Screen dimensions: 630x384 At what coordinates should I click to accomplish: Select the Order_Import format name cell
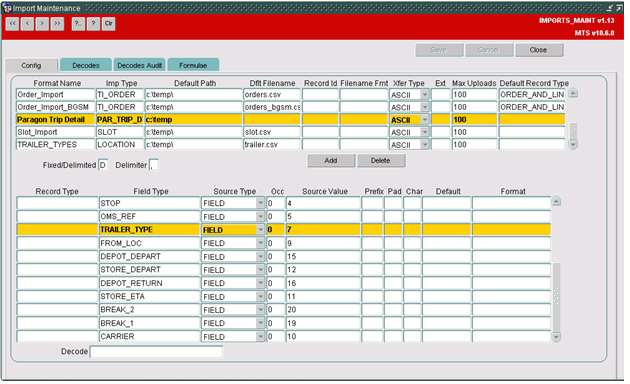55,94
